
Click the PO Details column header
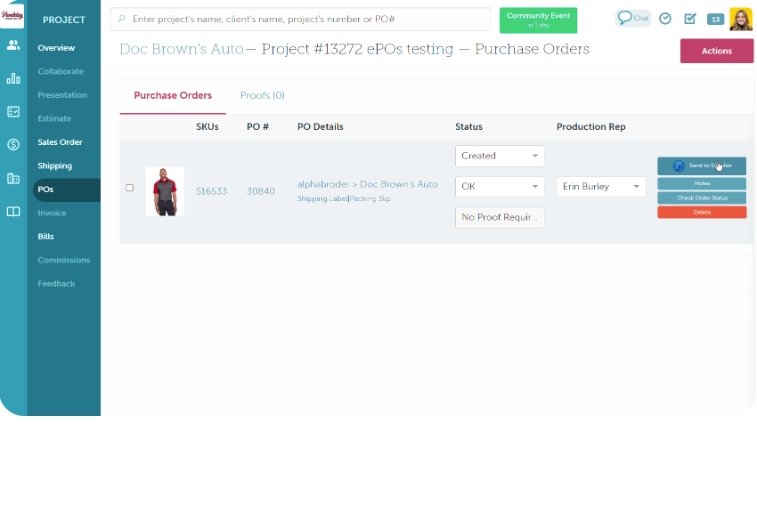(320, 127)
